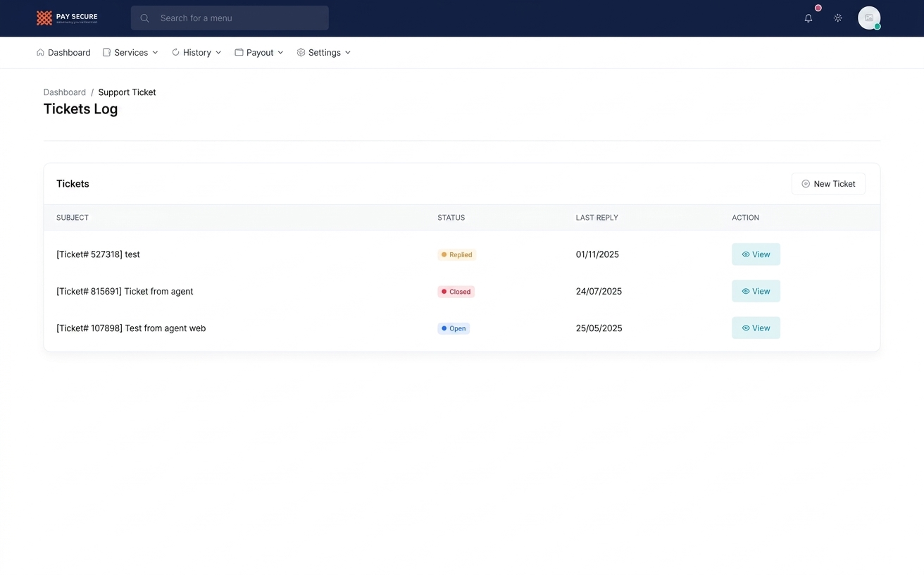Click the SUBJECT column header
This screenshot has width=924, height=575.
tap(73, 218)
